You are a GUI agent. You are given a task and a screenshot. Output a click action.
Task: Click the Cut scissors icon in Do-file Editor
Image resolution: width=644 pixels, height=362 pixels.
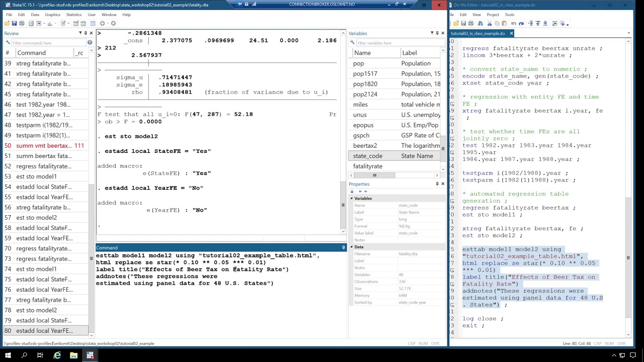pyautogui.click(x=490, y=23)
